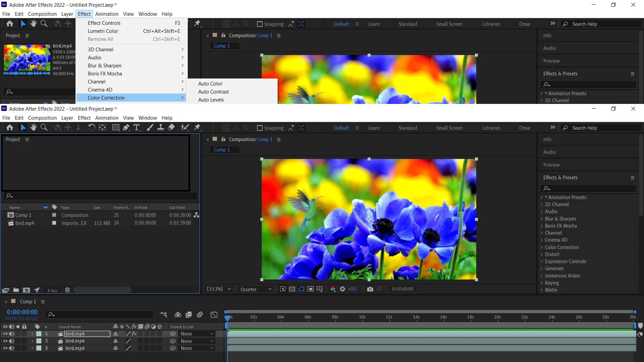Open Lumetri Color from Effect menu
644x362 pixels.
pyautogui.click(x=103, y=31)
